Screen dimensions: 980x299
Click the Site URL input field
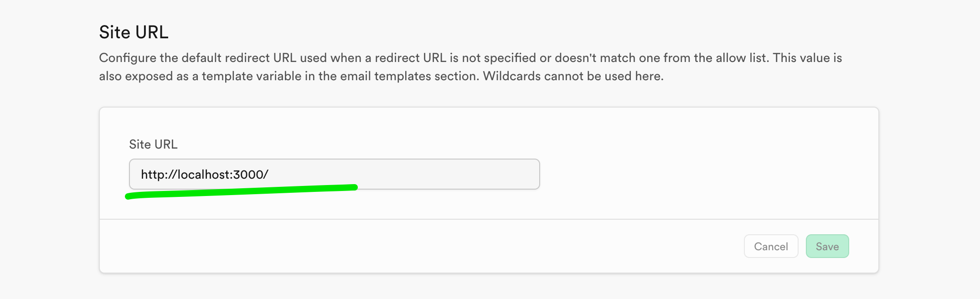point(334,174)
